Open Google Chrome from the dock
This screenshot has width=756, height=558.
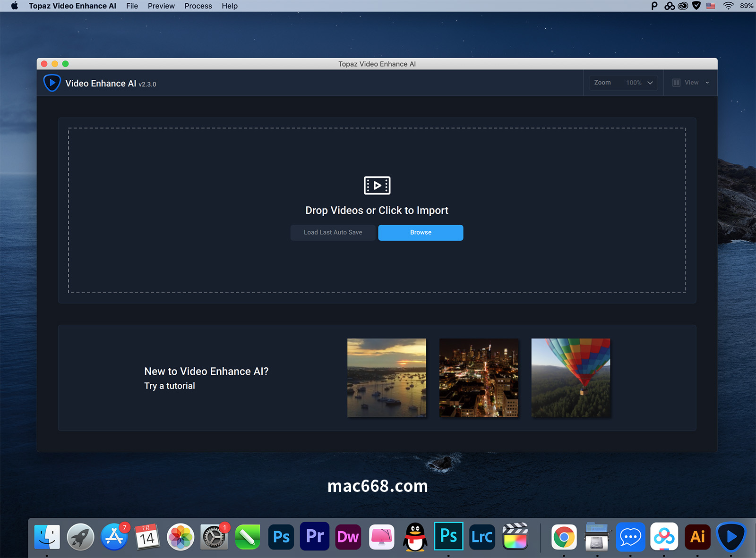tap(564, 537)
